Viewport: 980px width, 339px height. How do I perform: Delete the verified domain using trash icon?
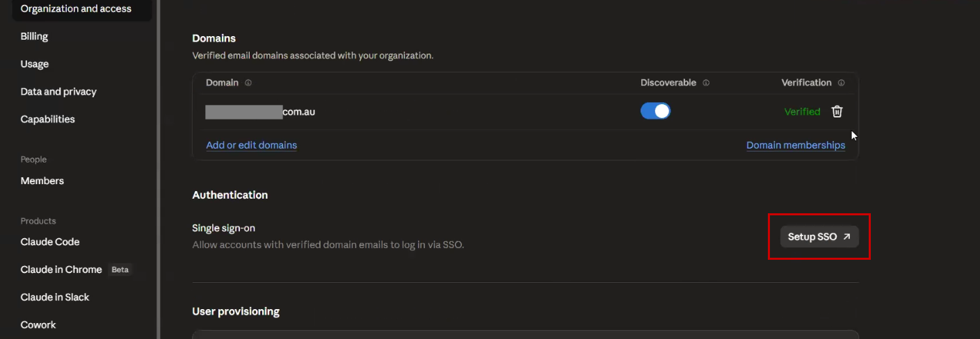coord(837,111)
